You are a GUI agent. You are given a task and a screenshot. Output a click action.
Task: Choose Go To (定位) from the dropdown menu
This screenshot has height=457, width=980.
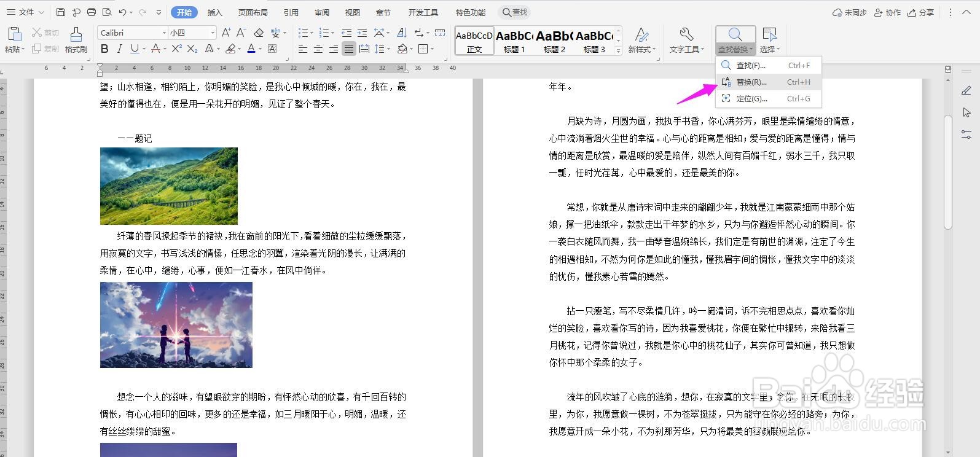click(x=768, y=98)
